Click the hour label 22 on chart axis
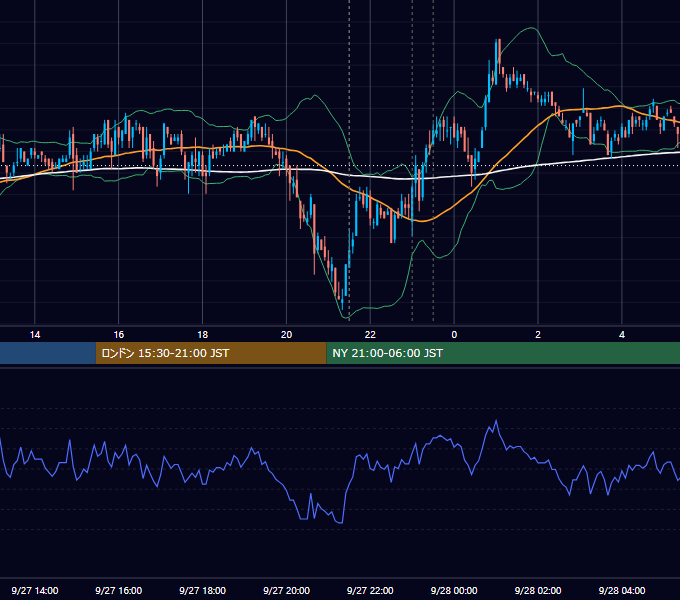The width and height of the screenshot is (680, 600). (x=370, y=335)
